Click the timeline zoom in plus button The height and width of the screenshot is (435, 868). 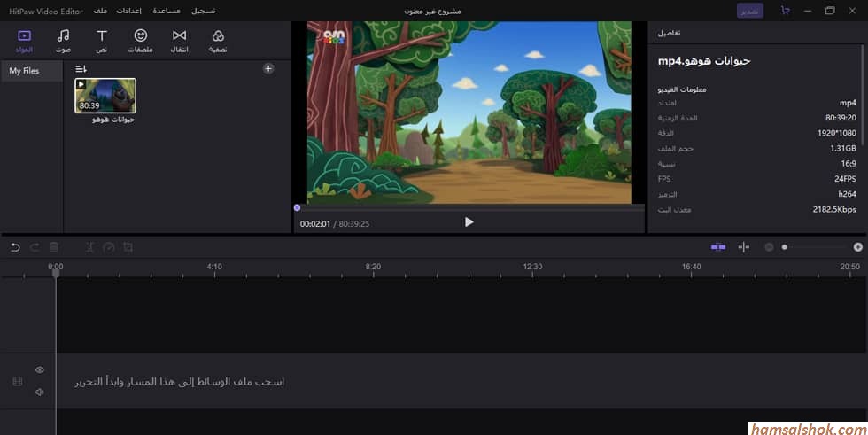click(857, 247)
